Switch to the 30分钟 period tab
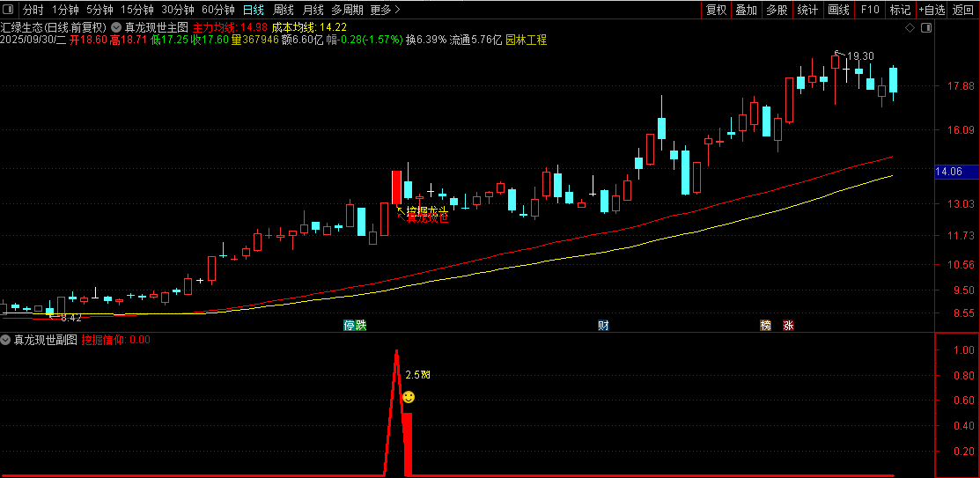Image resolution: width=980 pixels, height=478 pixels. [x=178, y=10]
